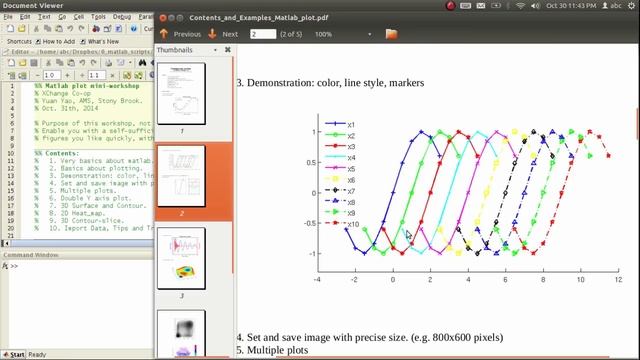This screenshot has height=360, width=640.
Task: Open clock showing Oct 30 11:43 PM
Action: click(571, 6)
